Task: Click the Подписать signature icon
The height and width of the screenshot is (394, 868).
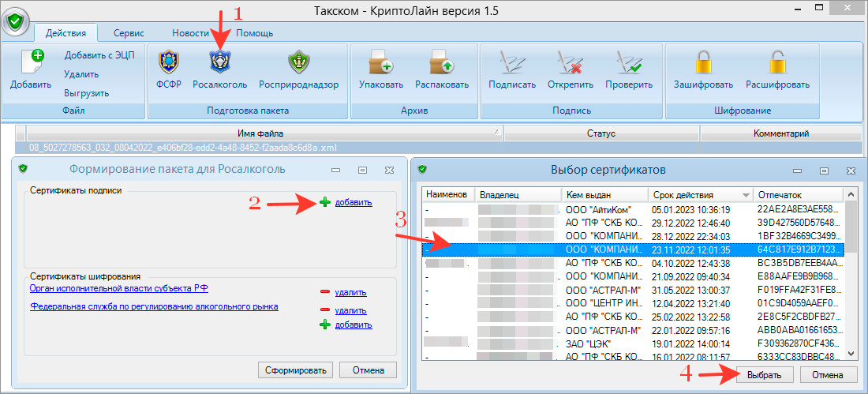Action: coord(512,62)
